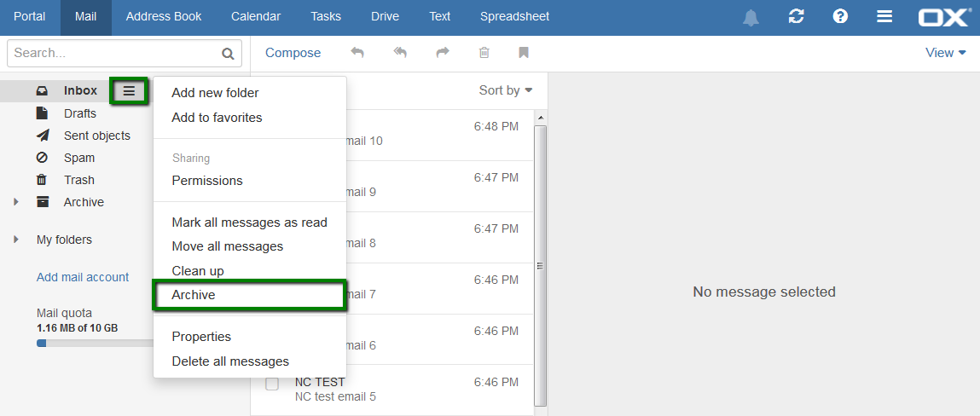Click the search magnifier icon
This screenshot has width=980, height=416.
coord(228,54)
